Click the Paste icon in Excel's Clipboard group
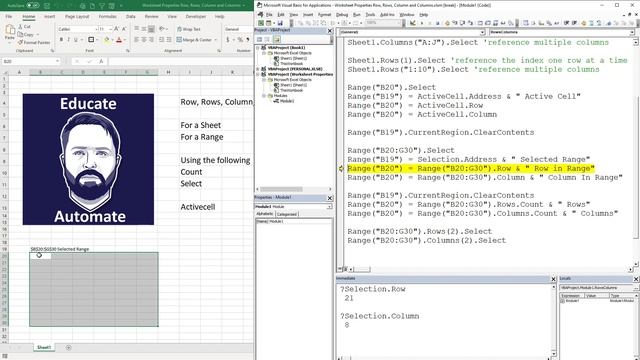The height and width of the screenshot is (360, 640). pyautogui.click(x=10, y=30)
